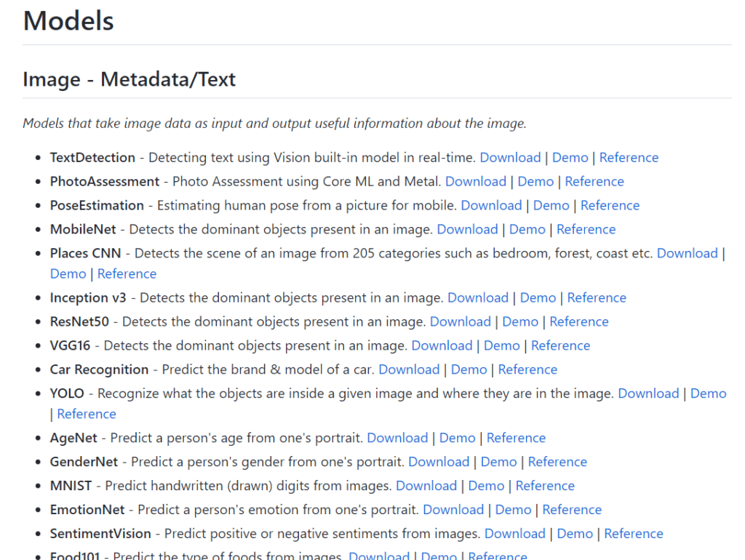Image resolution: width=745 pixels, height=560 pixels.
Task: Click the italic Models that take image data description
Action: click(274, 124)
